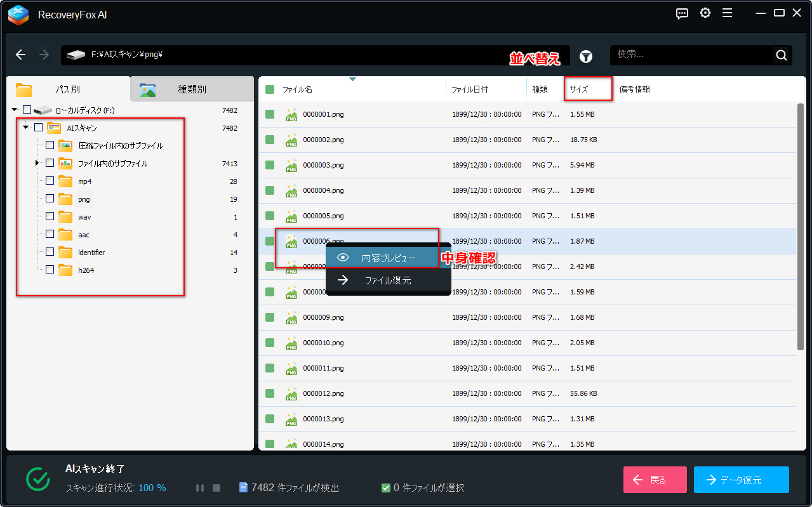Click the filter funnel icon
The height and width of the screenshot is (507, 812).
tap(586, 56)
